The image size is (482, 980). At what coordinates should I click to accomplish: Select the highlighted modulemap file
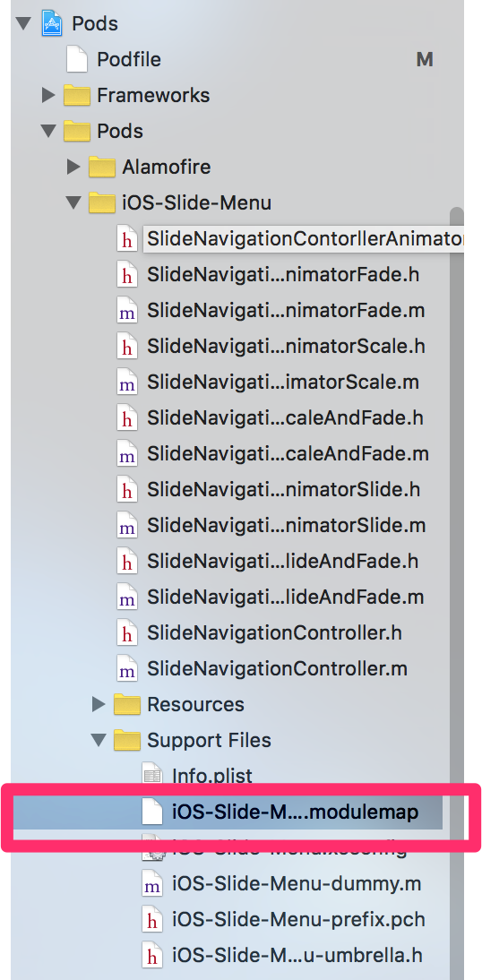(x=228, y=812)
